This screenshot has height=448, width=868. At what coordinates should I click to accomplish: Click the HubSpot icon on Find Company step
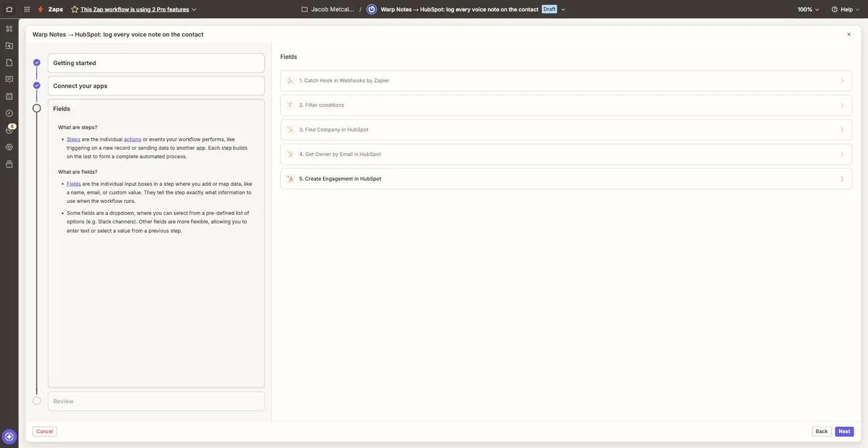coord(290,130)
